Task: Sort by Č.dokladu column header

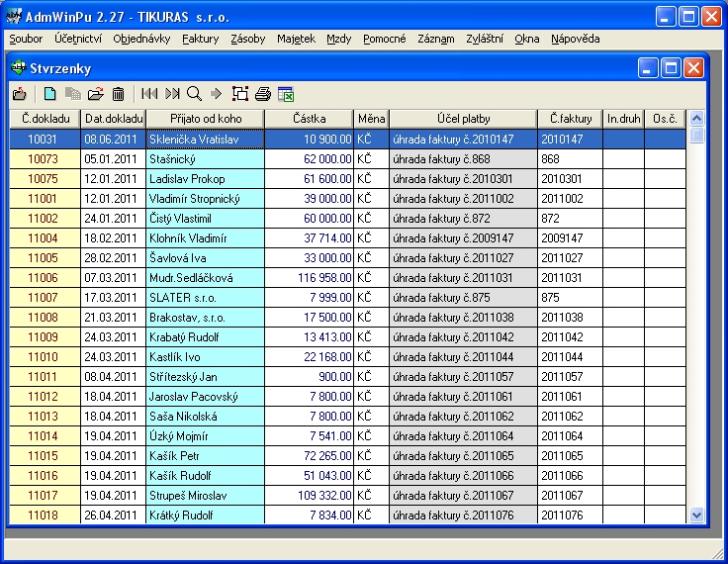Action: tap(45, 119)
